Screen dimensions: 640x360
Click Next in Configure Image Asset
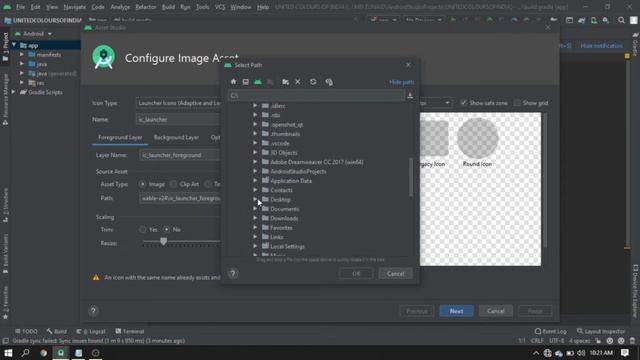[x=456, y=311]
